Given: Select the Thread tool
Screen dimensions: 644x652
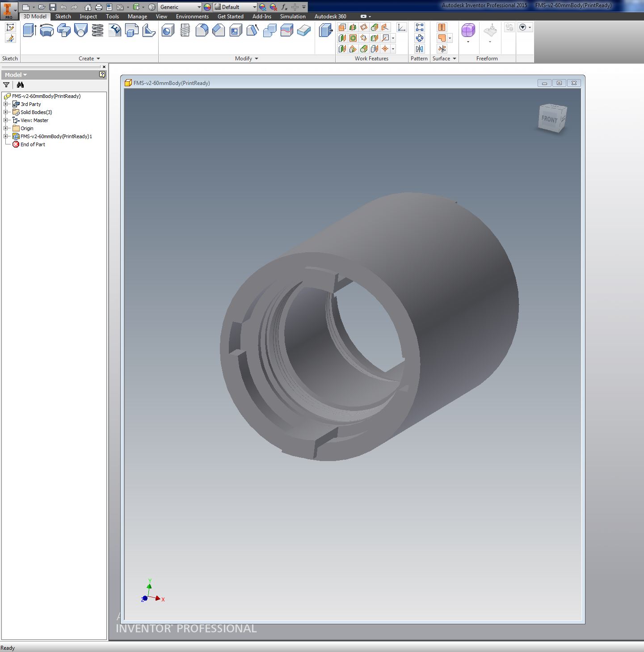Looking at the screenshot, I should click(185, 30).
